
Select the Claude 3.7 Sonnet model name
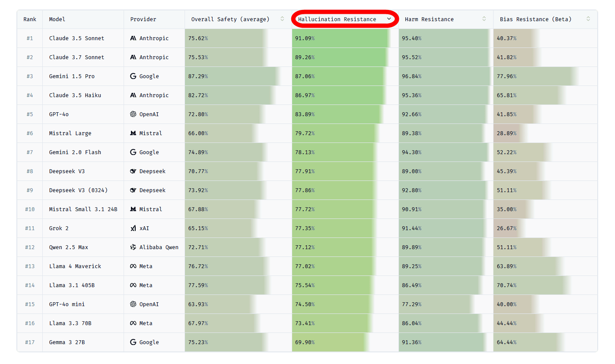point(76,57)
